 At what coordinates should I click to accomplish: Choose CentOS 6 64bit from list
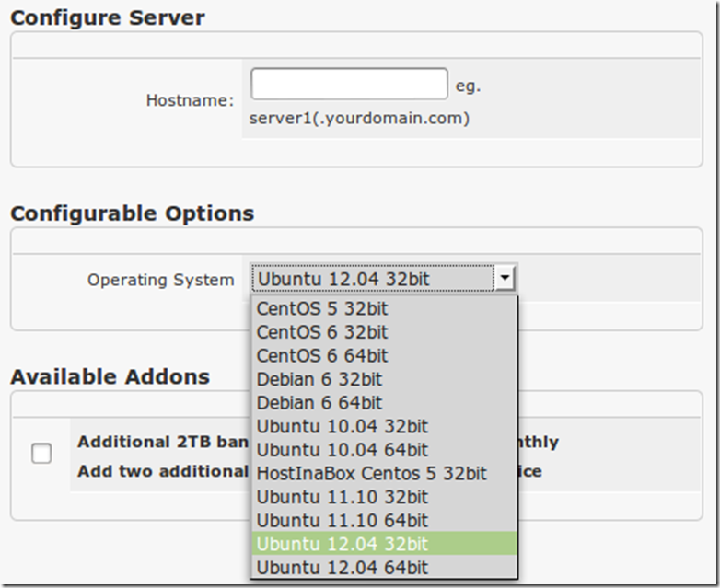click(384, 356)
